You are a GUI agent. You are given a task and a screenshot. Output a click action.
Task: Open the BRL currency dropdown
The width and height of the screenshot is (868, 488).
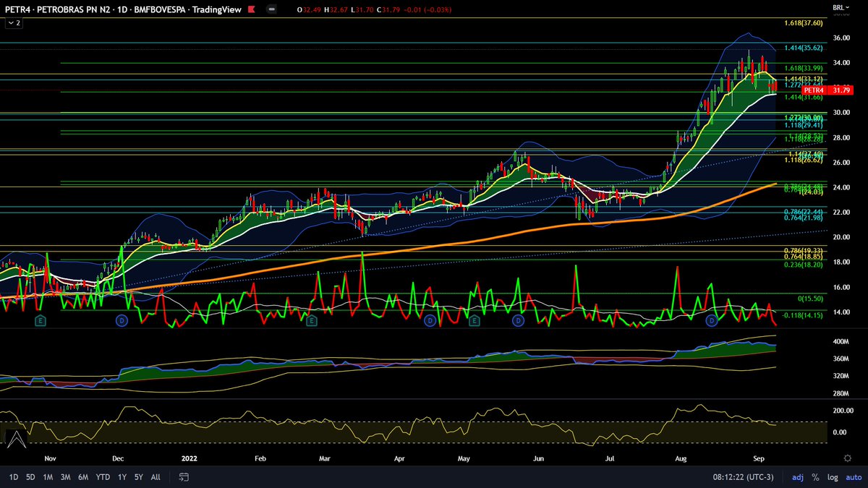[841, 8]
